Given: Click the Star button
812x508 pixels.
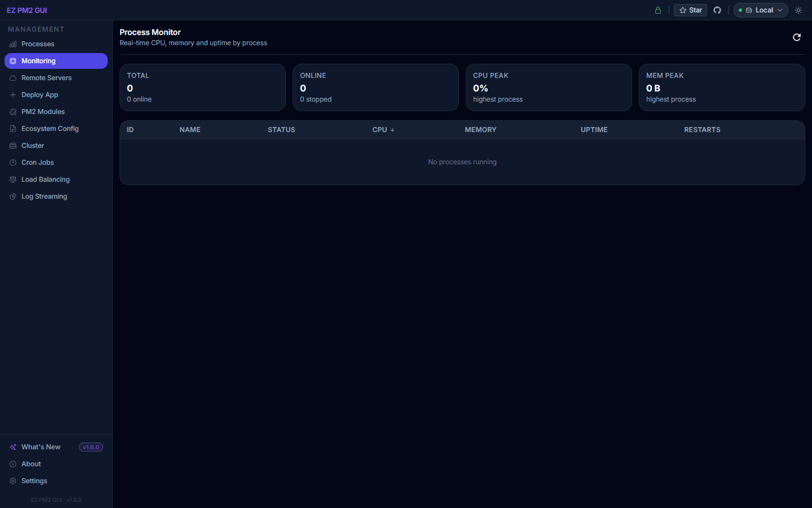Looking at the screenshot, I should click(690, 10).
